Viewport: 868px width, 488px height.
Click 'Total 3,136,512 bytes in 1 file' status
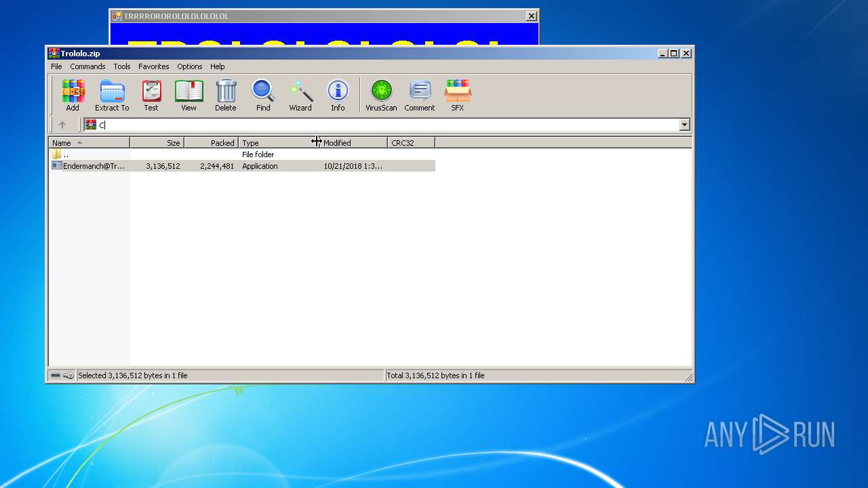click(x=435, y=375)
